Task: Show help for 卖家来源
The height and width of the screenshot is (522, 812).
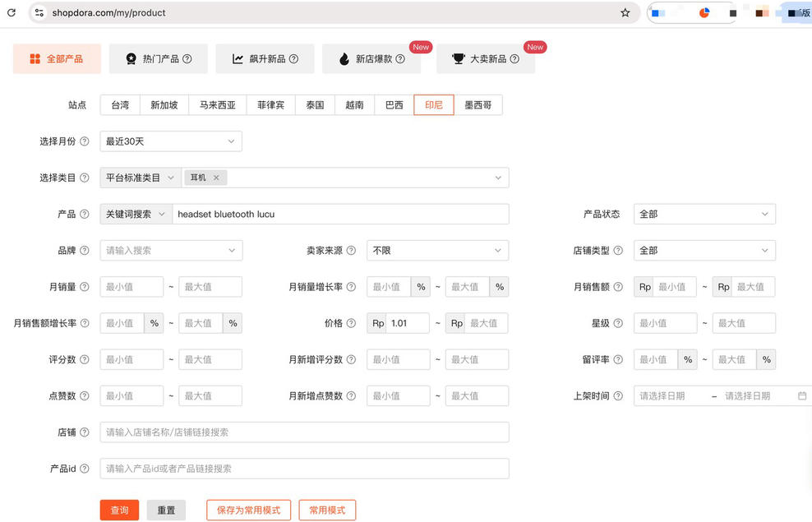Action: (x=351, y=251)
